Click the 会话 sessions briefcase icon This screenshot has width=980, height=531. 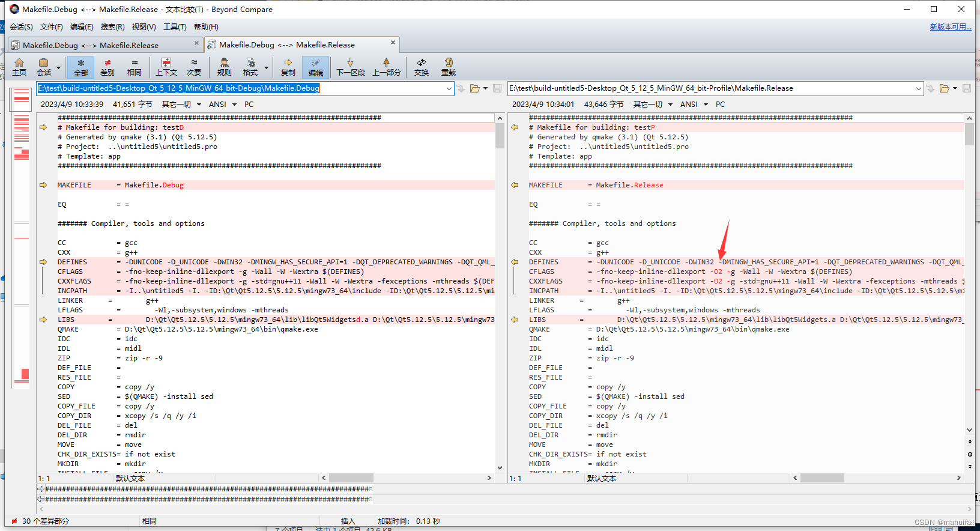[x=43, y=67]
